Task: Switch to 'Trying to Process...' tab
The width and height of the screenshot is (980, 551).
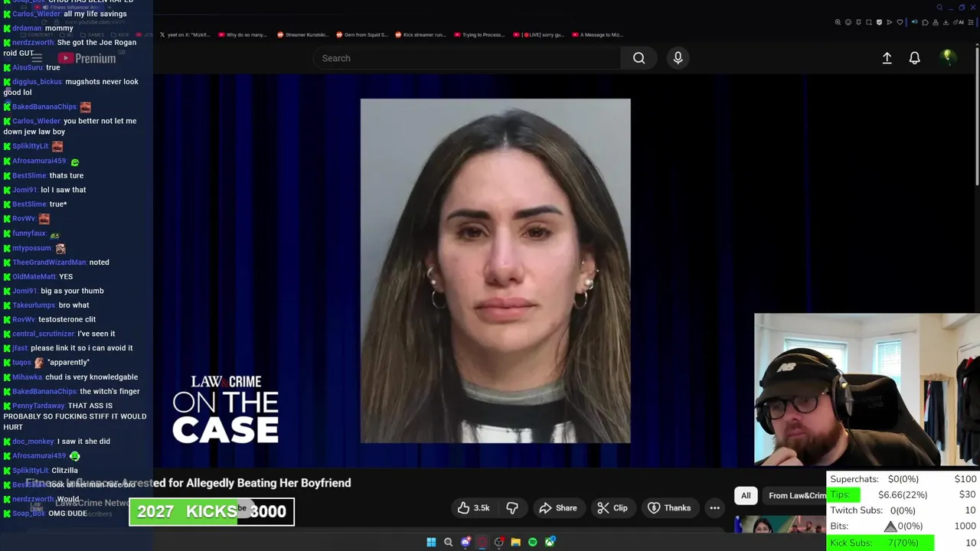Action: [x=479, y=34]
